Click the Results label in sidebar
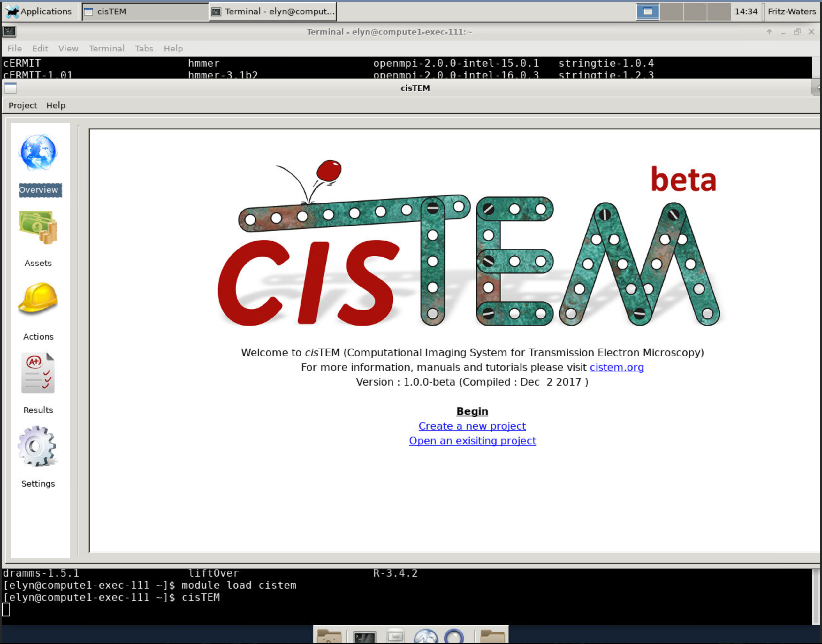822x644 pixels. coord(38,410)
